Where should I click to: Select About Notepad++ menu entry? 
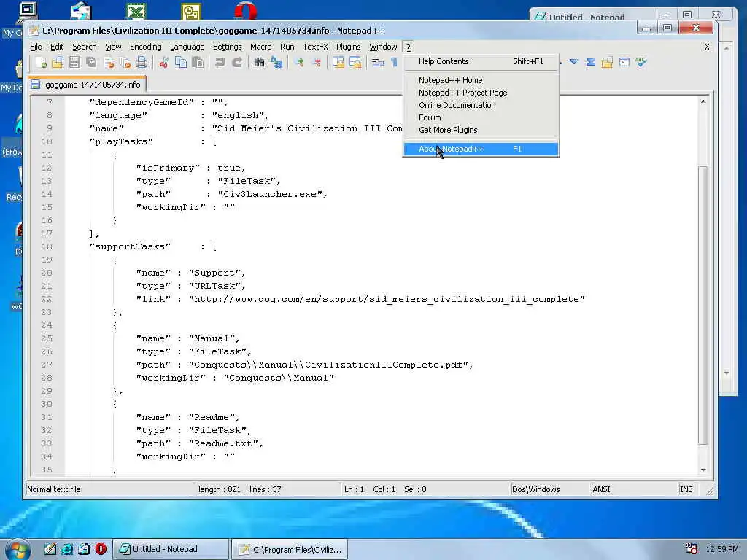(x=481, y=149)
